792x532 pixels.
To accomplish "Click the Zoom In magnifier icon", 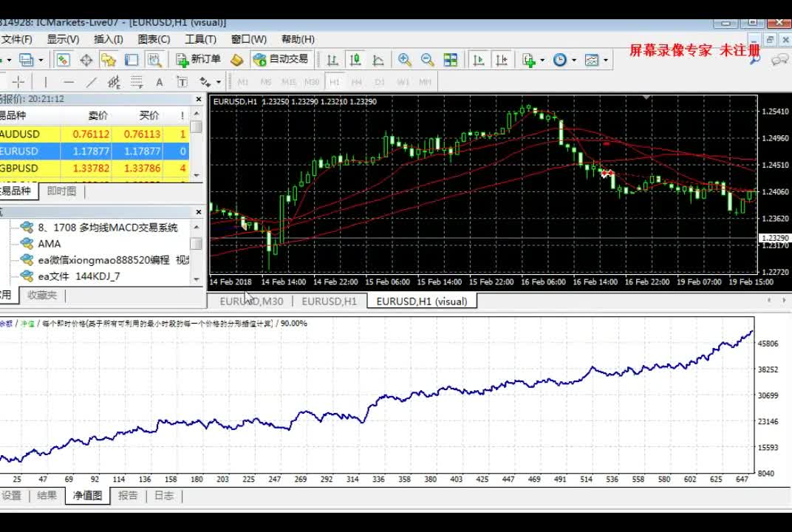I will pyautogui.click(x=405, y=60).
